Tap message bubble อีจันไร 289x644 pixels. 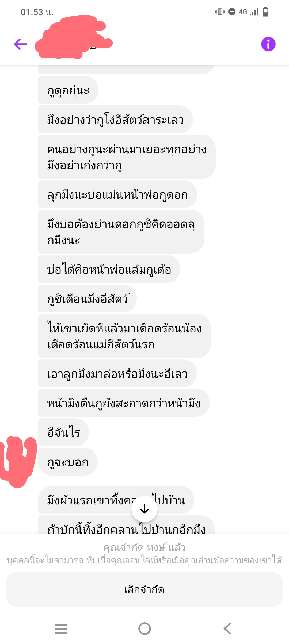click(63, 432)
